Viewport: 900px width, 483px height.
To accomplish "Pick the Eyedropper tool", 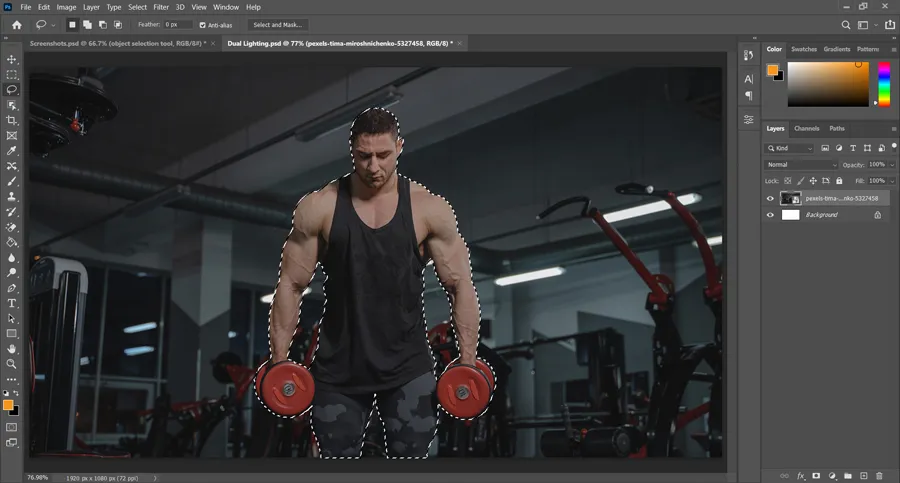I will (12, 151).
